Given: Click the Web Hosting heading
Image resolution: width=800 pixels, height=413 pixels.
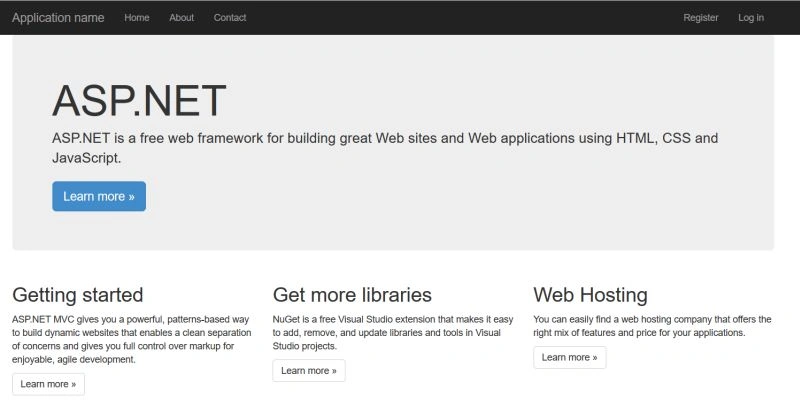Looking at the screenshot, I should [590, 295].
